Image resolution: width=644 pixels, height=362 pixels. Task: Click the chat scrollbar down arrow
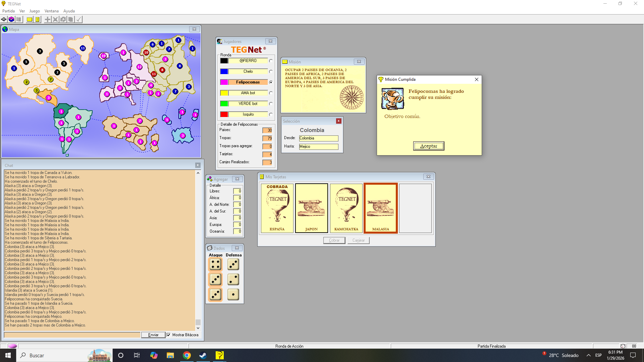[x=198, y=328]
